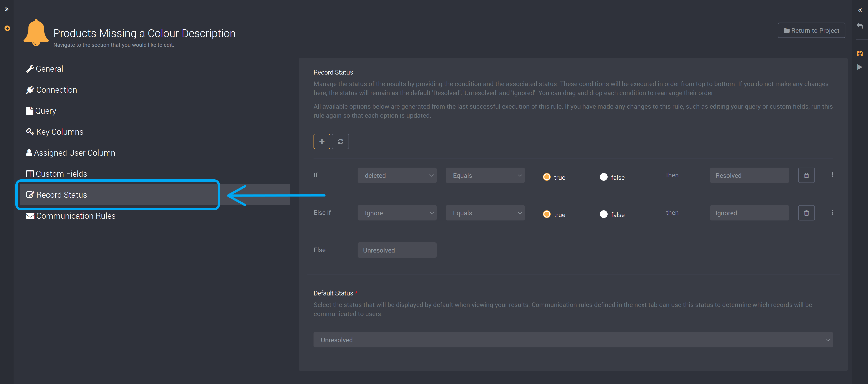Open drag handle menu for Ignored row
This screenshot has height=384, width=868.
pyautogui.click(x=832, y=213)
